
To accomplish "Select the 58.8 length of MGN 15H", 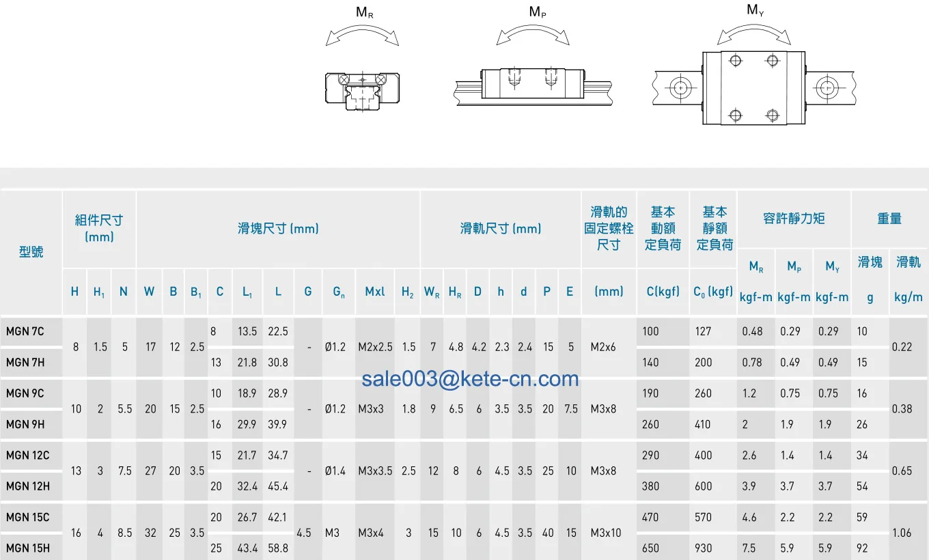I will pyautogui.click(x=278, y=548).
